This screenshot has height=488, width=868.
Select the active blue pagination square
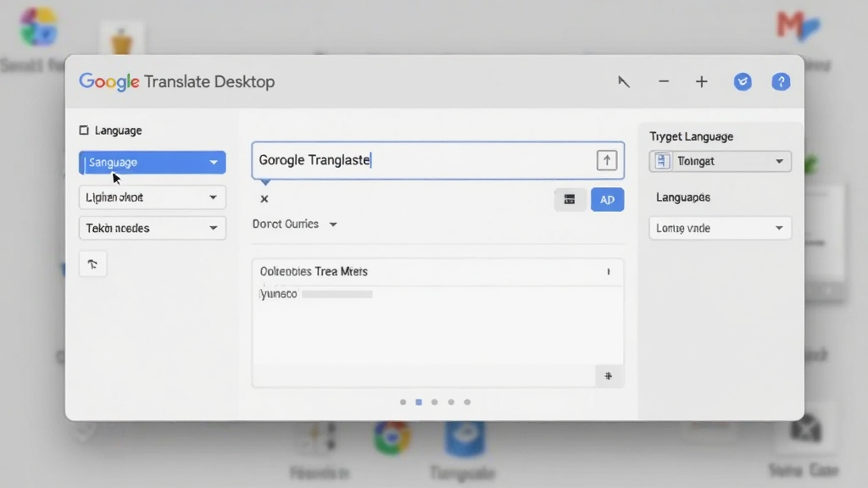pos(419,402)
